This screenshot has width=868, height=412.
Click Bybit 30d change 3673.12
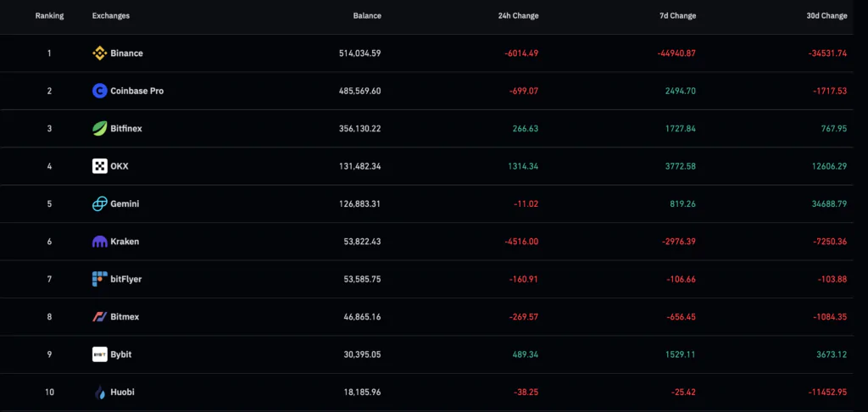click(832, 354)
